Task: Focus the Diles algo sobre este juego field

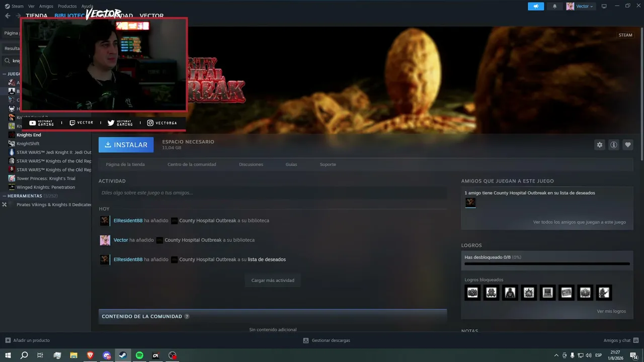Action: (x=273, y=193)
